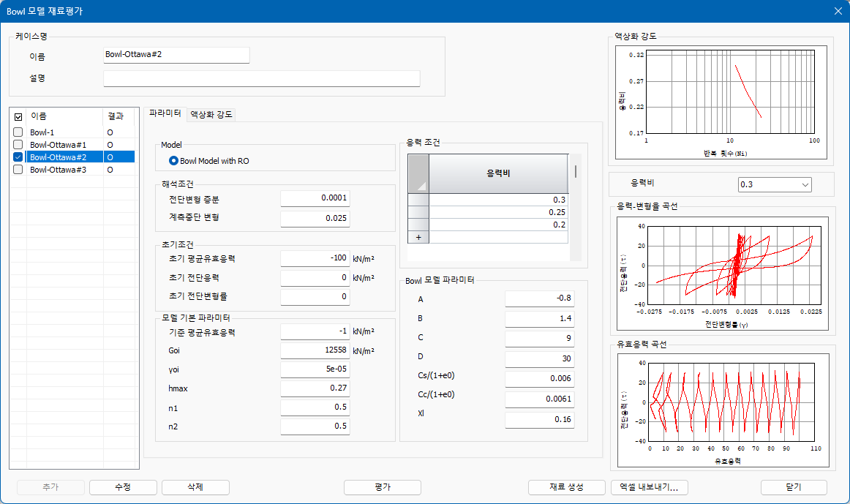850x504 pixels.
Task: Click the 삭제 button
Action: [x=195, y=487]
